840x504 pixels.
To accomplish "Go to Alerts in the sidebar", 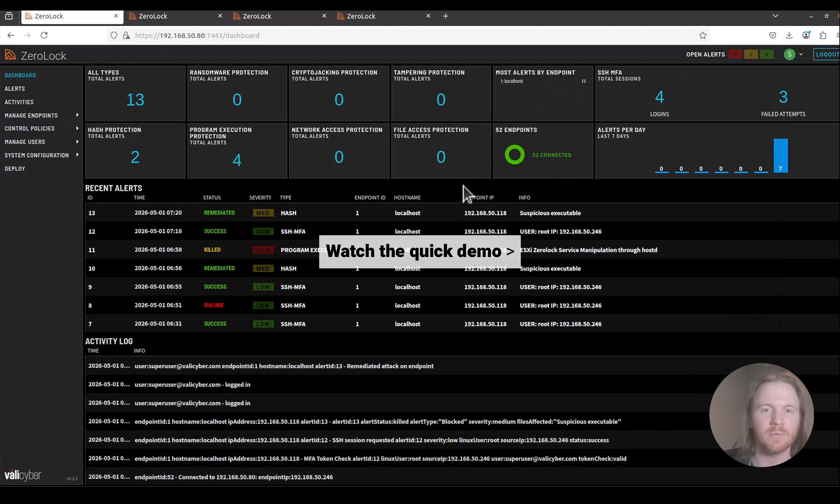I will [15, 89].
